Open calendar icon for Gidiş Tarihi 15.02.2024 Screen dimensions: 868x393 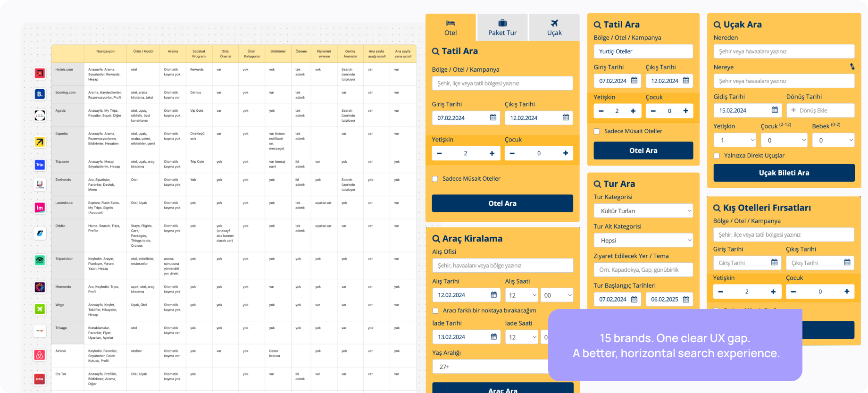(775, 110)
